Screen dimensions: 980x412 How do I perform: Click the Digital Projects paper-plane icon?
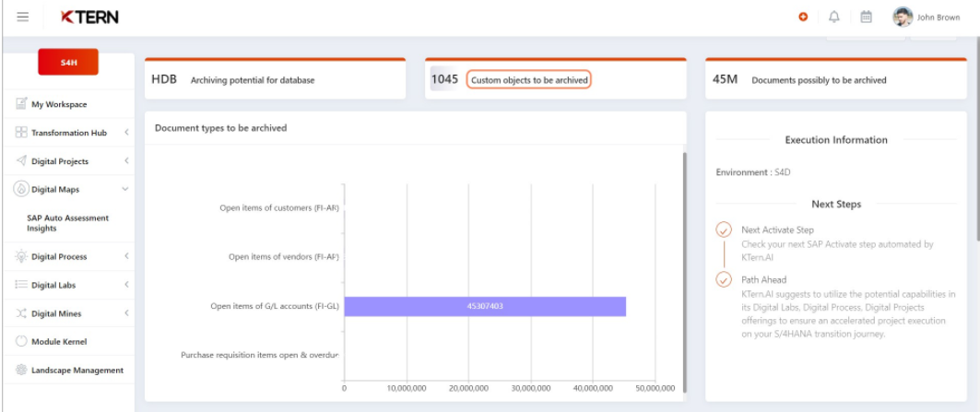(21, 160)
